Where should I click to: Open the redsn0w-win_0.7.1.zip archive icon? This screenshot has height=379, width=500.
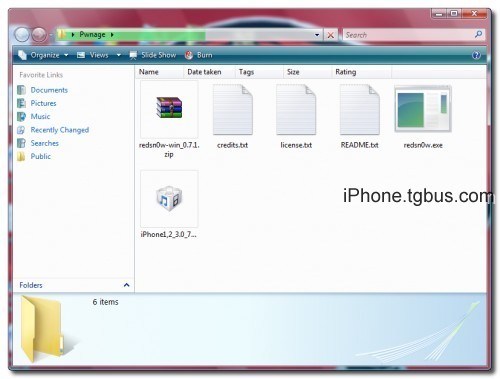pos(169,108)
